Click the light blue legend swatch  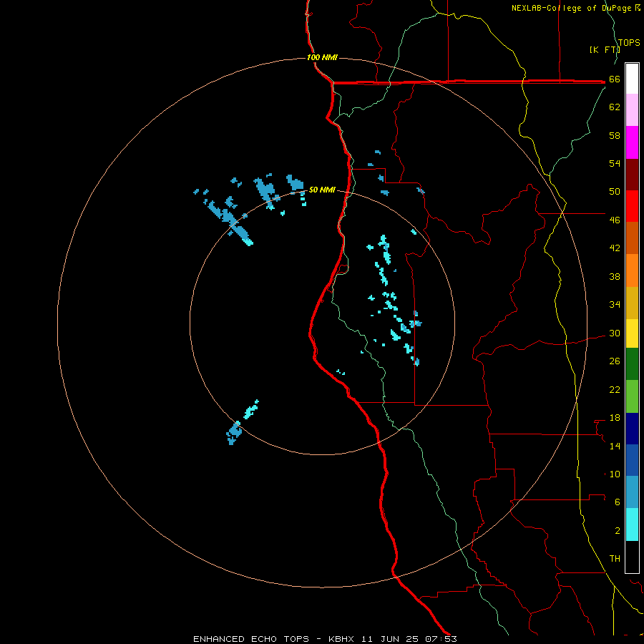[x=632, y=492]
